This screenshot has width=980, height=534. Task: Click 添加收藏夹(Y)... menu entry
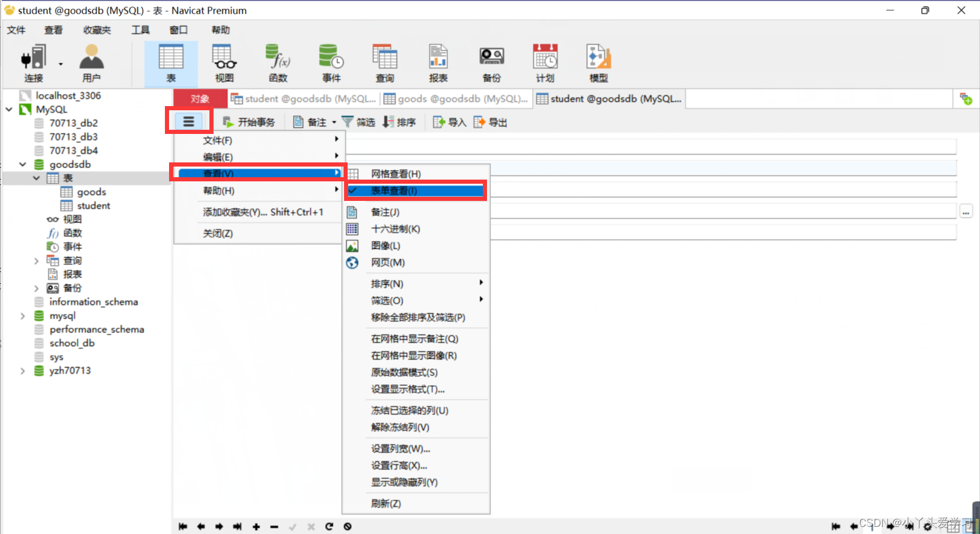point(259,212)
